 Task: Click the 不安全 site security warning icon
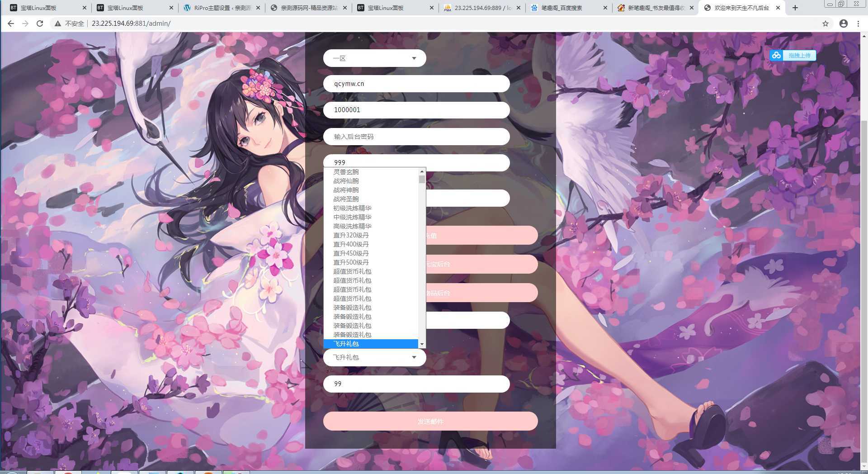(x=58, y=24)
